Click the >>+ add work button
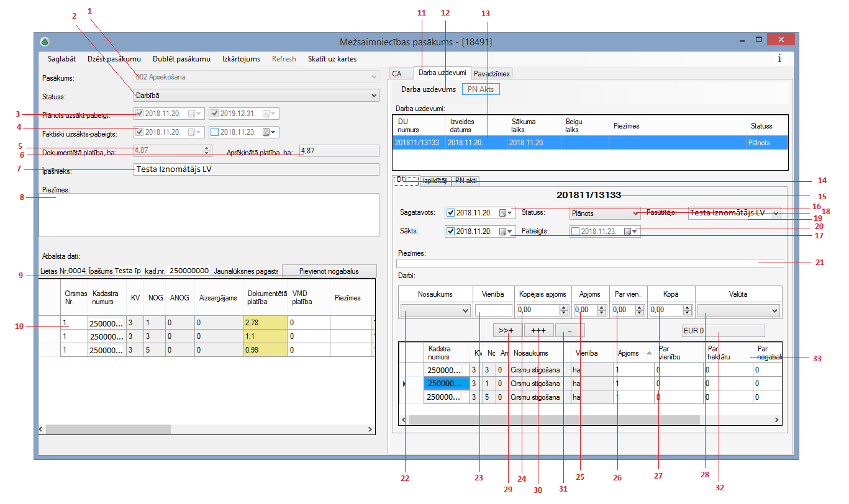849x504 pixels. pyautogui.click(x=507, y=331)
